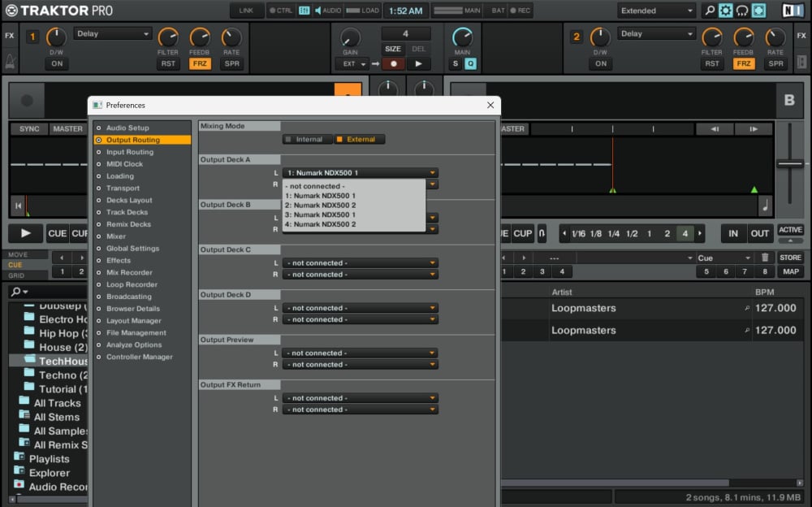The width and height of the screenshot is (812, 507).
Task: Click the ACTIVE loop button
Action: [790, 230]
